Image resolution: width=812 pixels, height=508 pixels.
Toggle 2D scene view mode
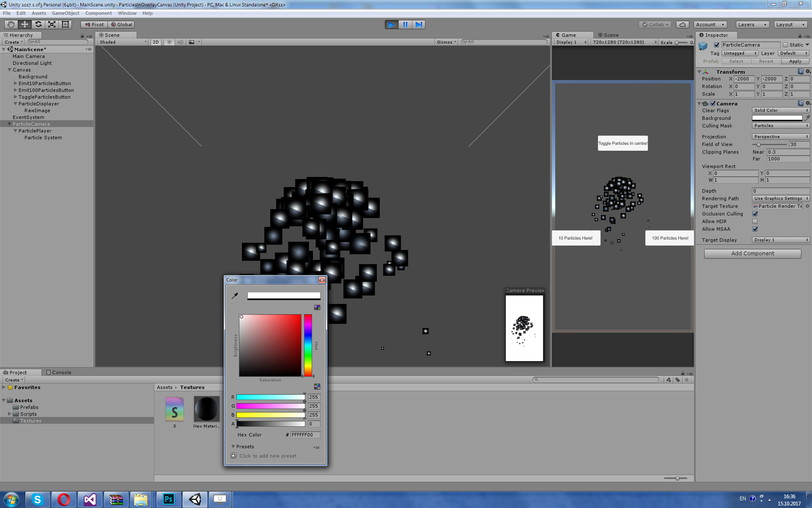(x=156, y=42)
